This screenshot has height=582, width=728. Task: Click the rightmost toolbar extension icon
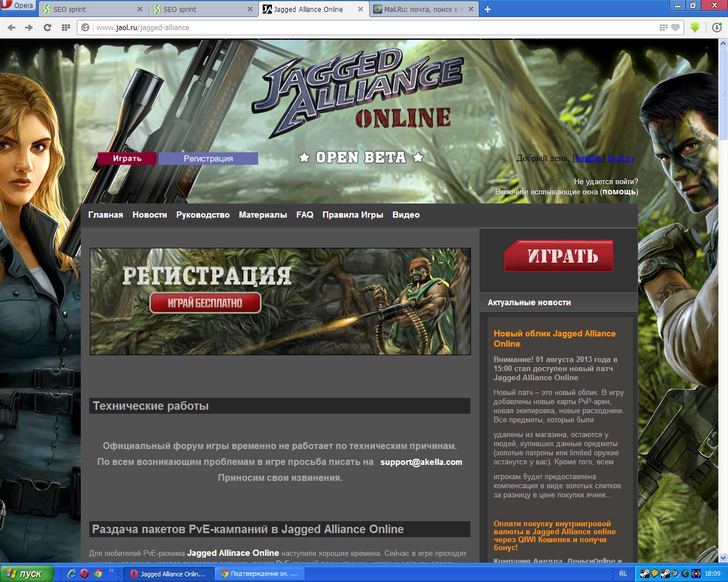[x=716, y=27]
